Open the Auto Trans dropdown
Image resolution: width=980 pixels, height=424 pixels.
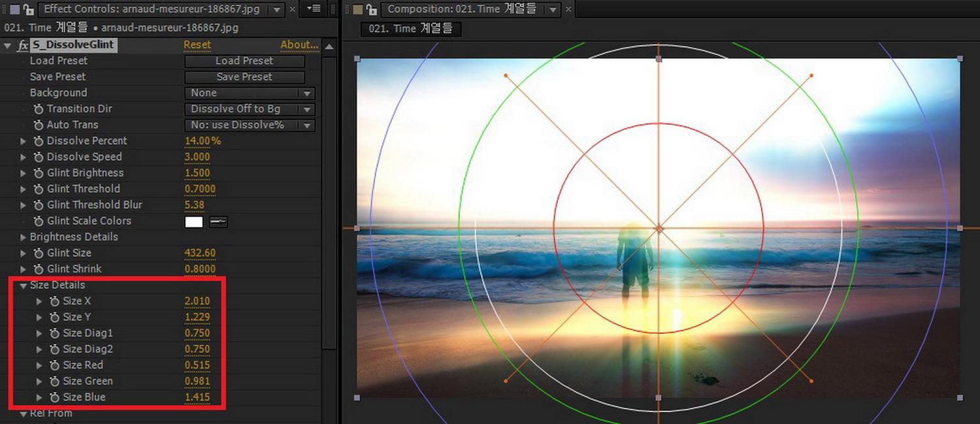pos(250,125)
